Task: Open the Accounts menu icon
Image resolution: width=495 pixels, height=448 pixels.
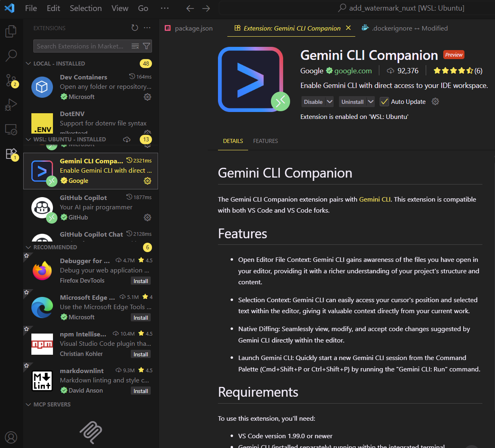Action: pyautogui.click(x=11, y=437)
